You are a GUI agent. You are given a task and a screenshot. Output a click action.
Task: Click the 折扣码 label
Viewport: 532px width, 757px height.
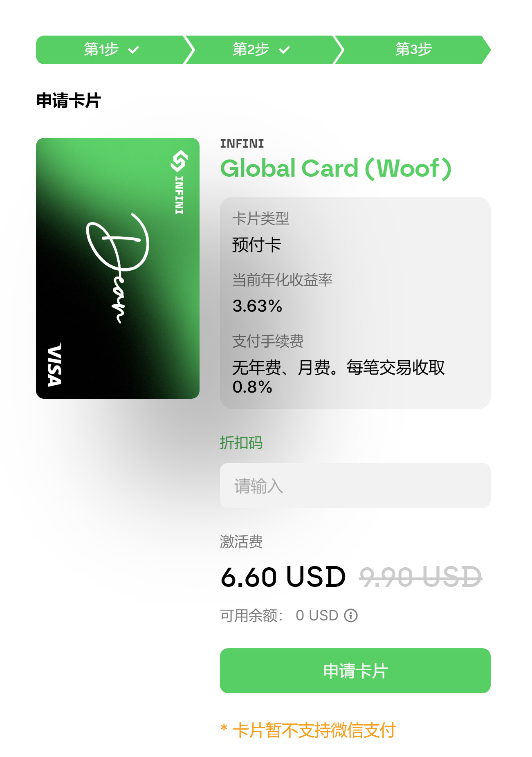[x=241, y=443]
